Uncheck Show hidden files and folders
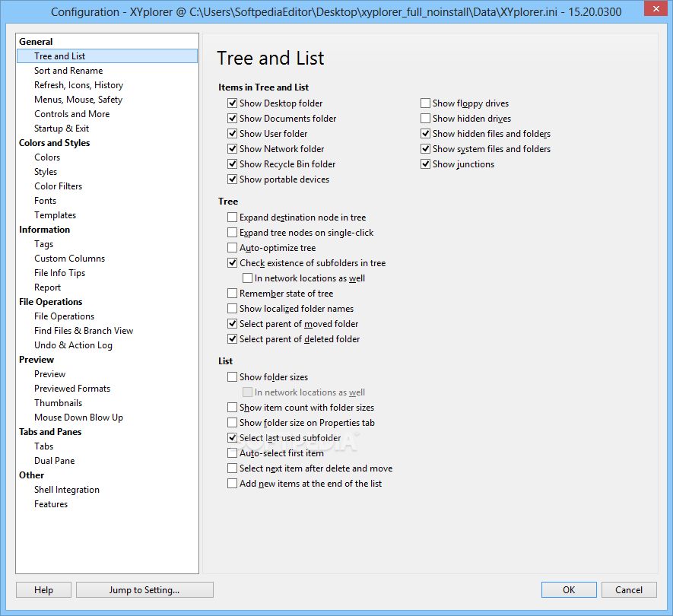Image resolution: width=673 pixels, height=616 pixels. 425,134
